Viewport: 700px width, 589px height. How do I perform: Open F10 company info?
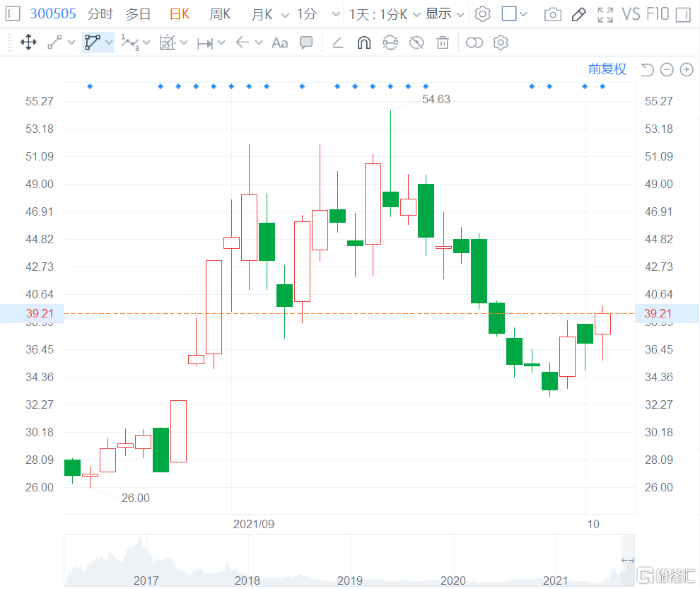pyautogui.click(x=658, y=14)
